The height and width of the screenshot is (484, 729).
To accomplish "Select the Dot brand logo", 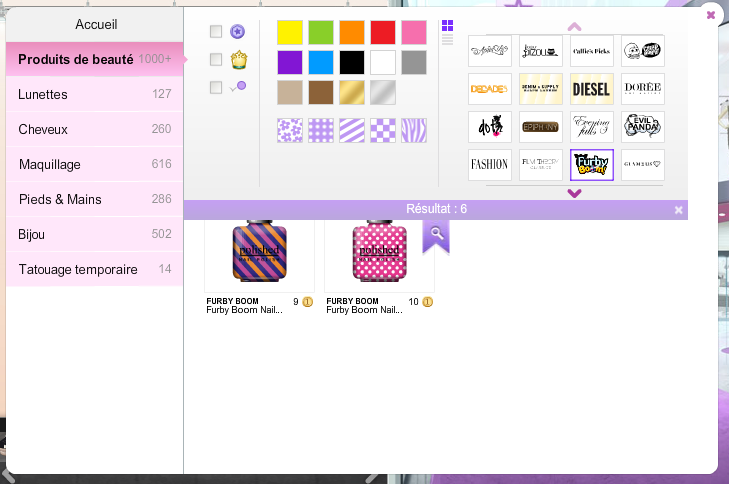I will click(490, 127).
